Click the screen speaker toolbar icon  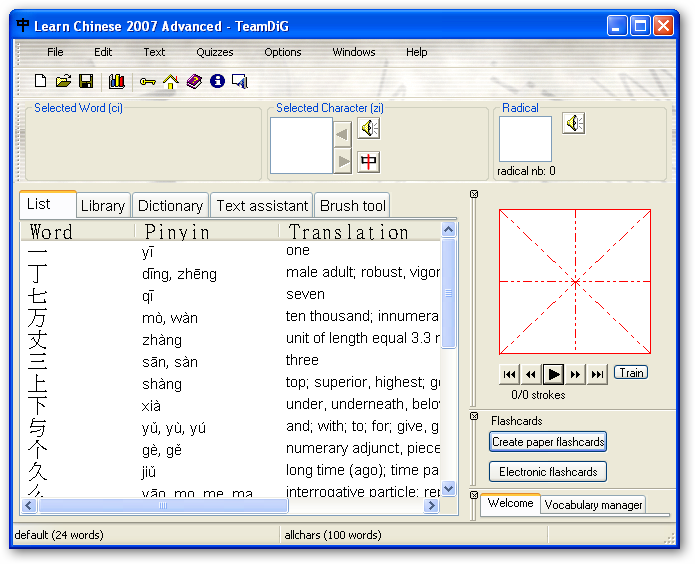[x=240, y=81]
